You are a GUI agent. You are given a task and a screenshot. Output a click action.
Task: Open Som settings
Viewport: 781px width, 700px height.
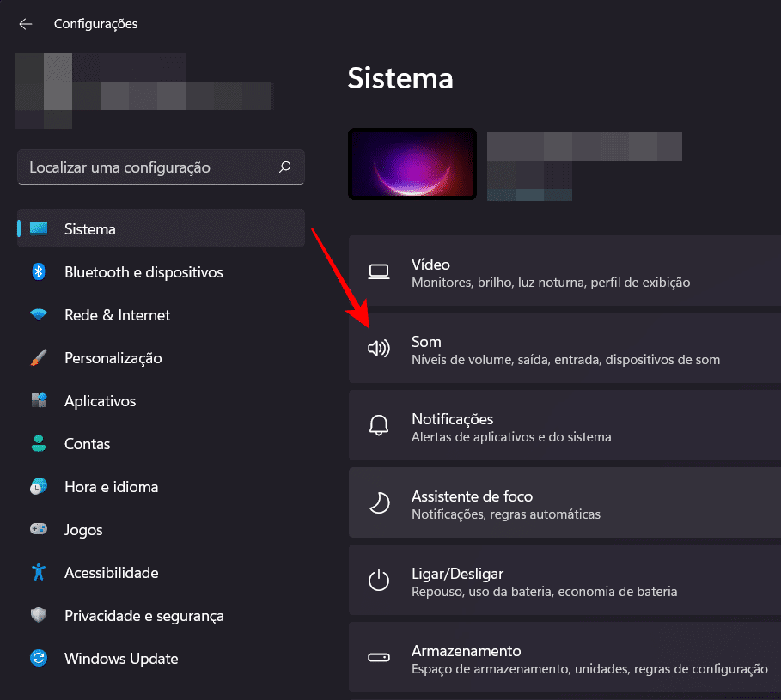click(x=564, y=348)
